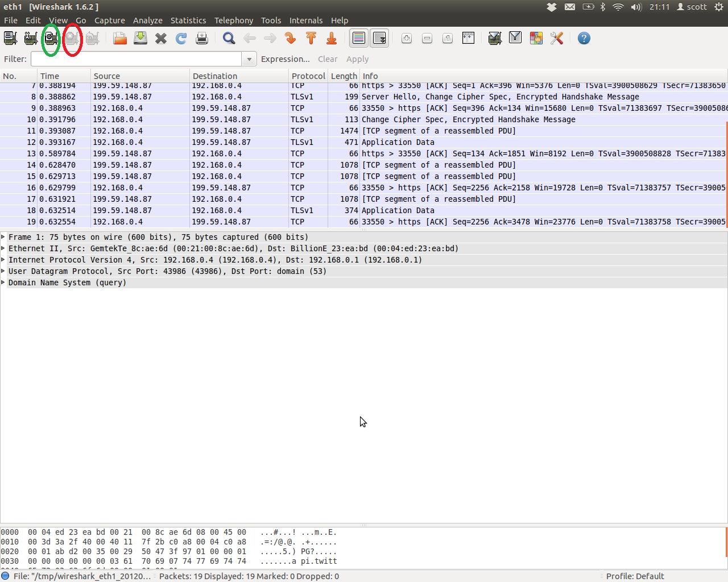Sort by the Time column header

click(64, 76)
